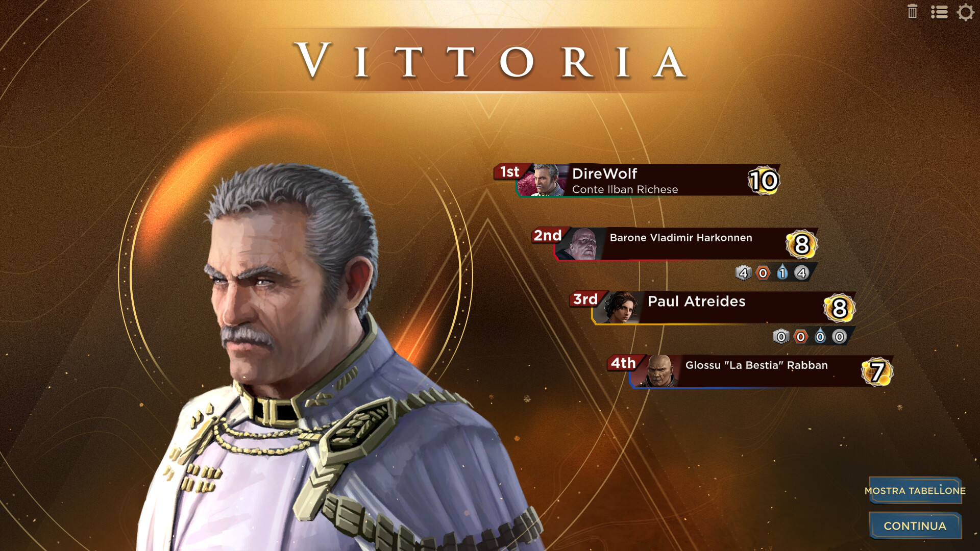Click Paul Atreides' gray Solari coin icon
This screenshot has height=551, width=980.
(x=839, y=337)
